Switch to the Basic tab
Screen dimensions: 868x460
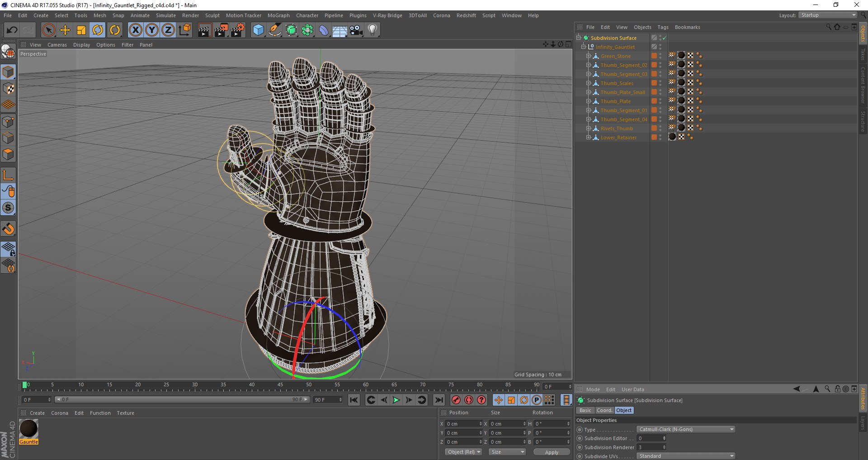585,410
